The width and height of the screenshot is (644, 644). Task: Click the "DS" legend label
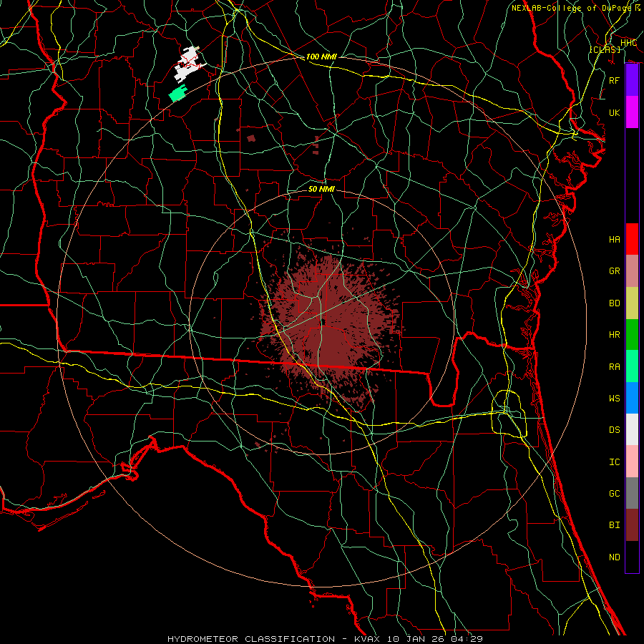pyautogui.click(x=615, y=430)
